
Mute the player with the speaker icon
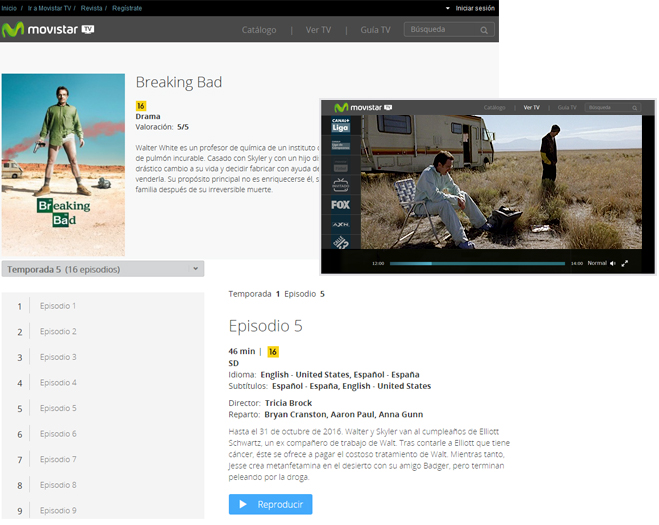(613, 264)
